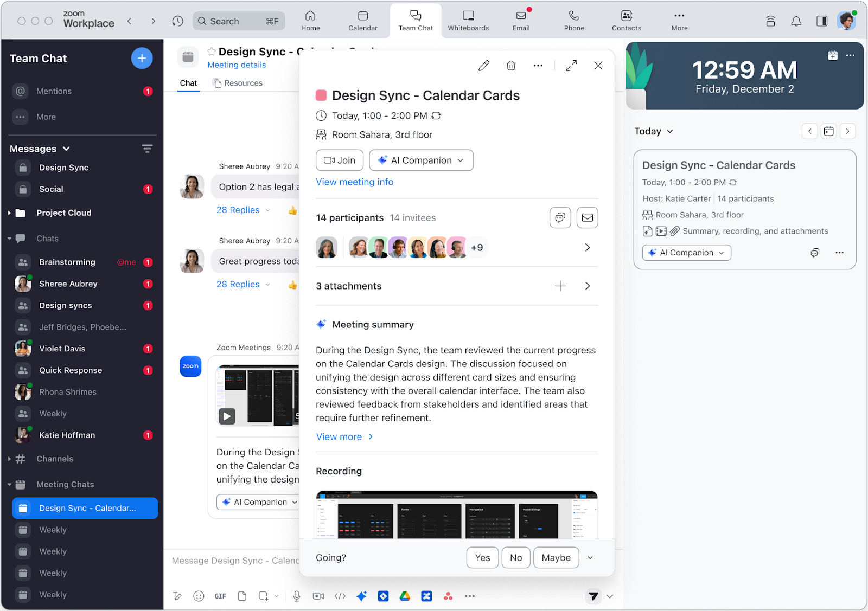This screenshot has width=868, height=611.
Task: Expand the Project Cloud folder
Action: tap(9, 213)
